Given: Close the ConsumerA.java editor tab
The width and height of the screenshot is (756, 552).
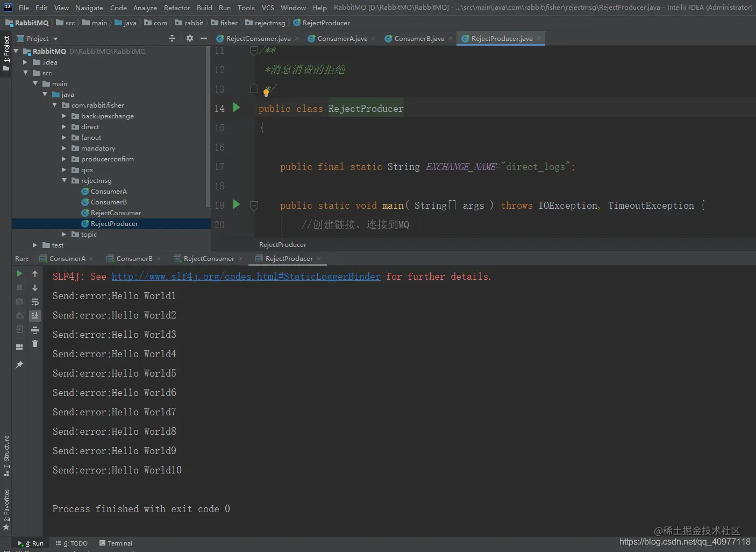Looking at the screenshot, I should 374,39.
